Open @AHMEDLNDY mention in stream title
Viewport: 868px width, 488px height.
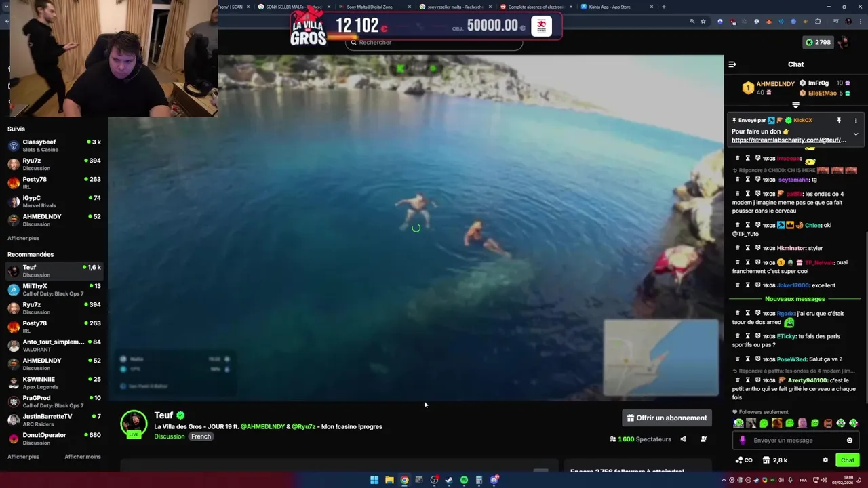pos(262,426)
